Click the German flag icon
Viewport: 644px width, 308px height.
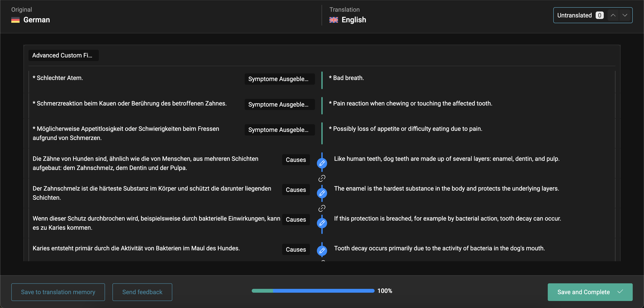(x=15, y=20)
